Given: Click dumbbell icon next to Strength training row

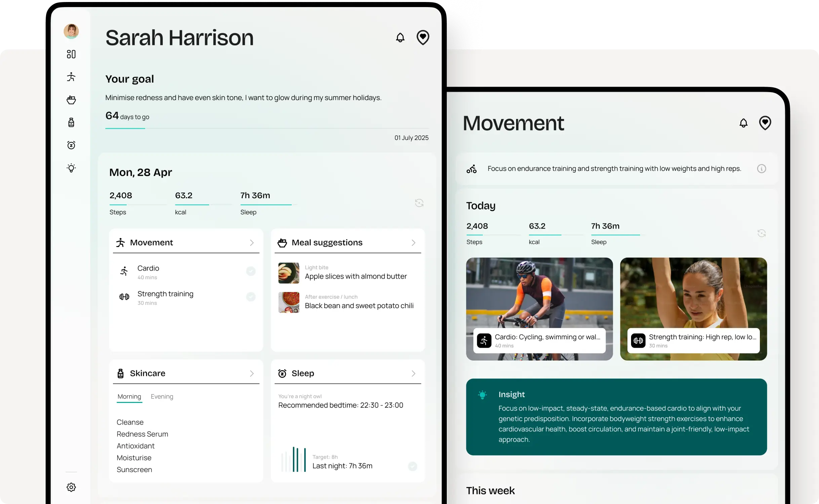Looking at the screenshot, I should 124,297.
